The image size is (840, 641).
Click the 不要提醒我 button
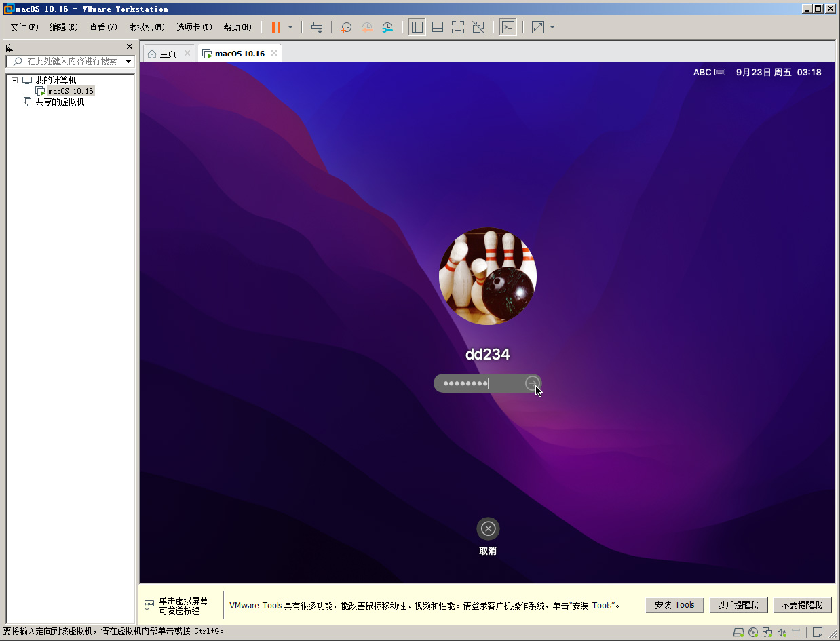(x=802, y=605)
